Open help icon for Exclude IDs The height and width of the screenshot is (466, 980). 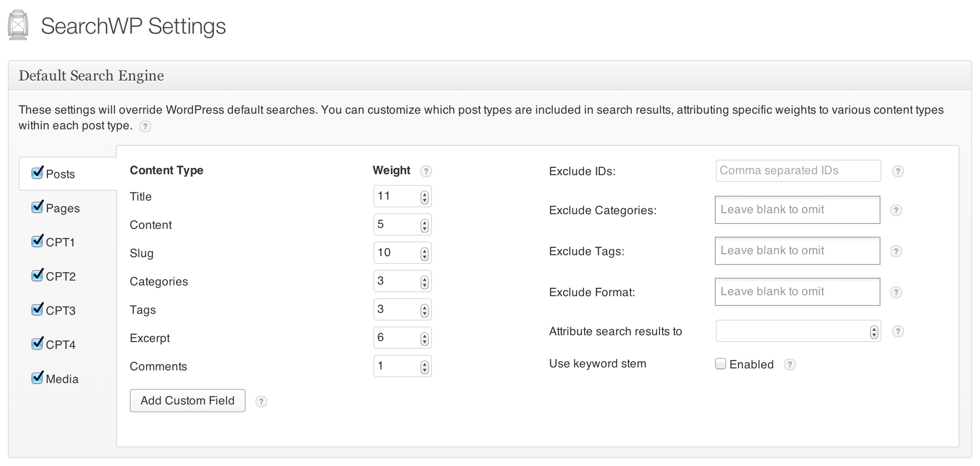pos(898,171)
